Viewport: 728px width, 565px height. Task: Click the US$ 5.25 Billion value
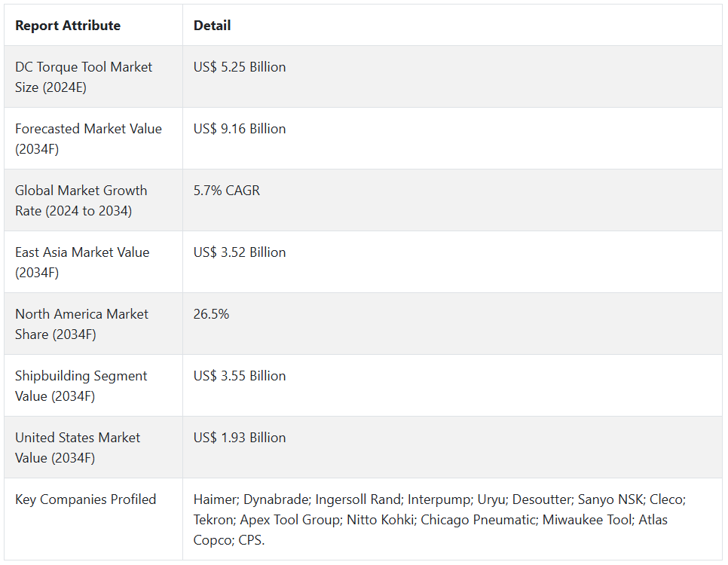tap(240, 67)
